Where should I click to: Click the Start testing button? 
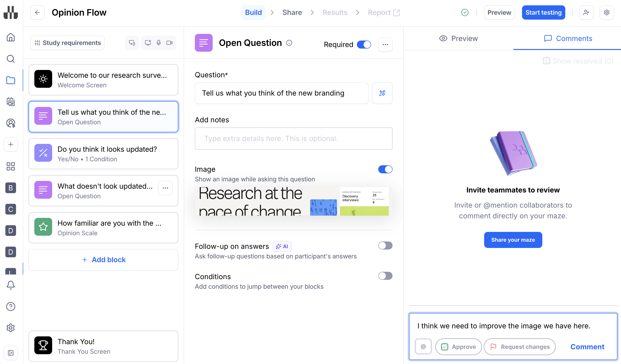click(543, 12)
